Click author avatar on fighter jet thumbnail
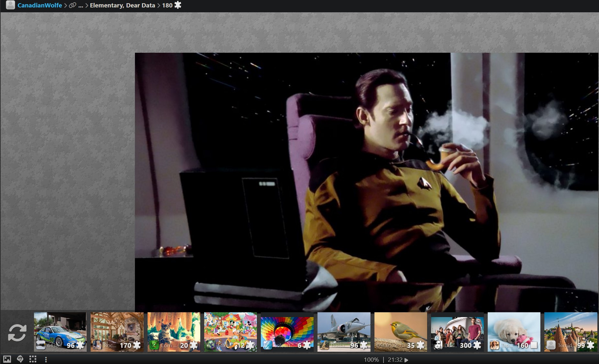Viewport: 599px width, 364px height. (x=324, y=345)
